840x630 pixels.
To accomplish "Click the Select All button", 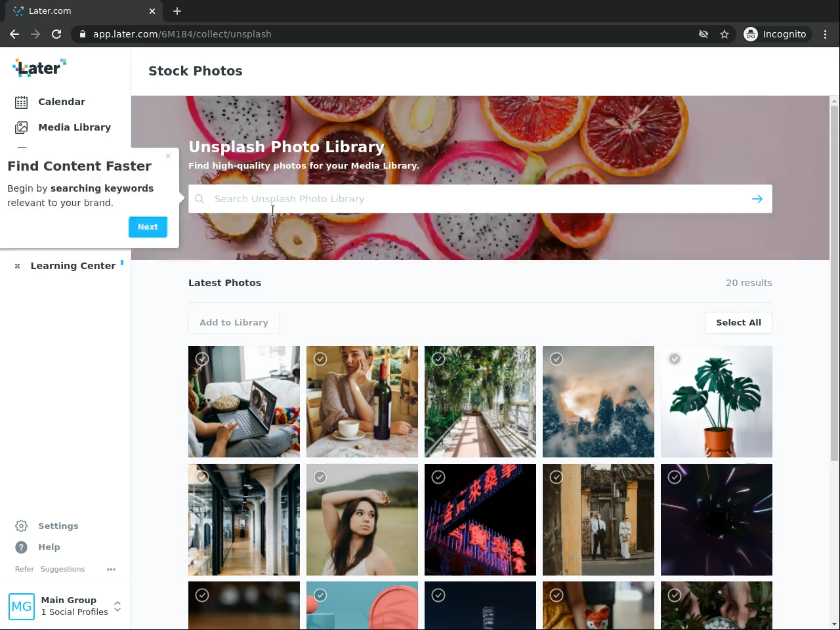I will point(739,323).
